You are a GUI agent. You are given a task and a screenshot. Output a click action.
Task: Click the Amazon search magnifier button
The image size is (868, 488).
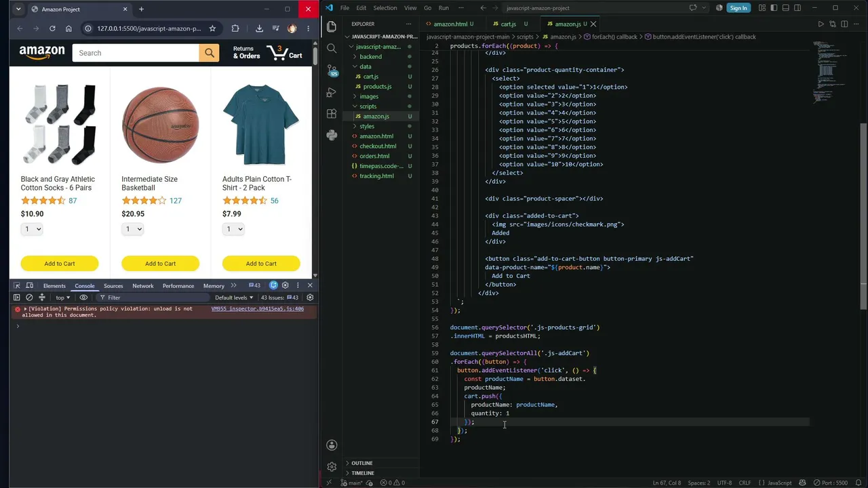pos(209,53)
